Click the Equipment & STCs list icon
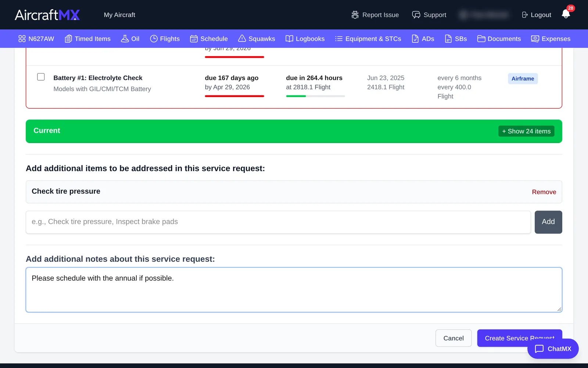This screenshot has height=368, width=588. [339, 39]
